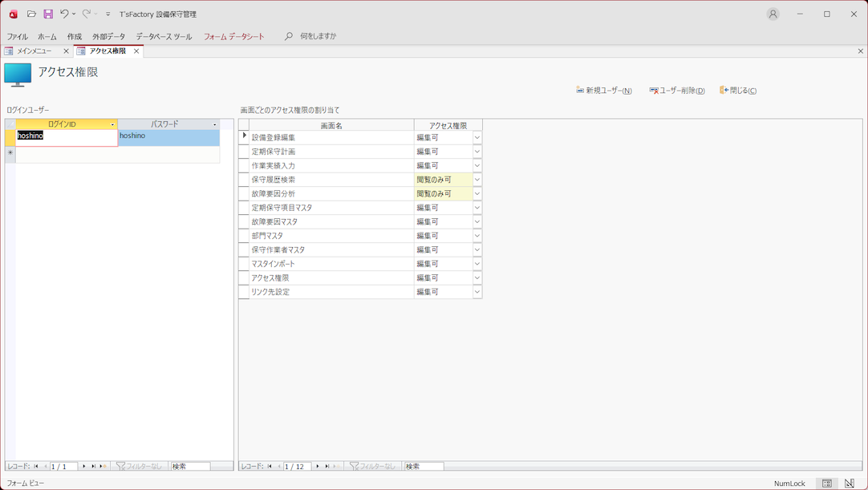Click the Save icon in quick access toolbar

click(x=48, y=14)
